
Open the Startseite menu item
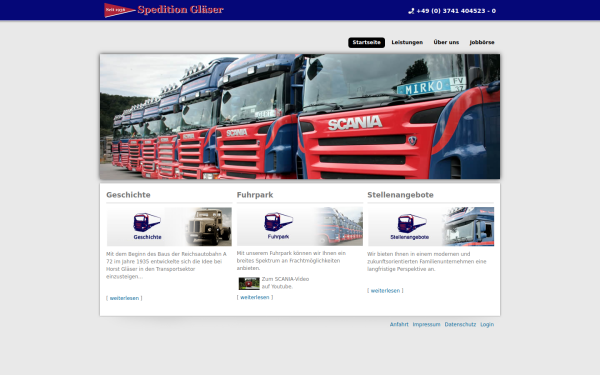click(366, 42)
